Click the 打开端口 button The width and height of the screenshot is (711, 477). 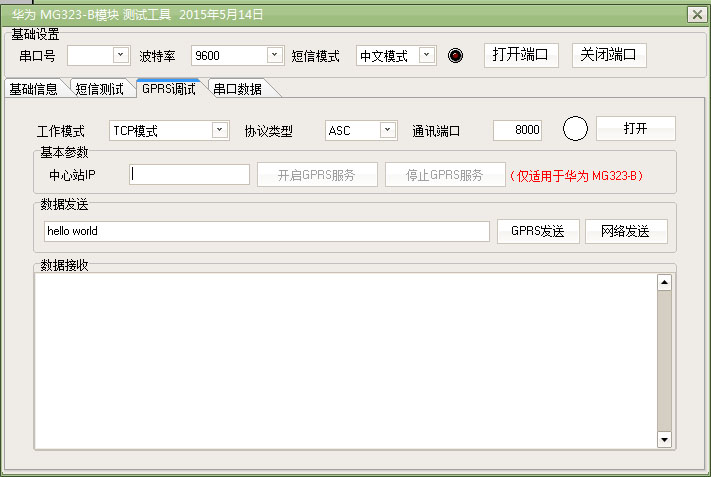521,55
